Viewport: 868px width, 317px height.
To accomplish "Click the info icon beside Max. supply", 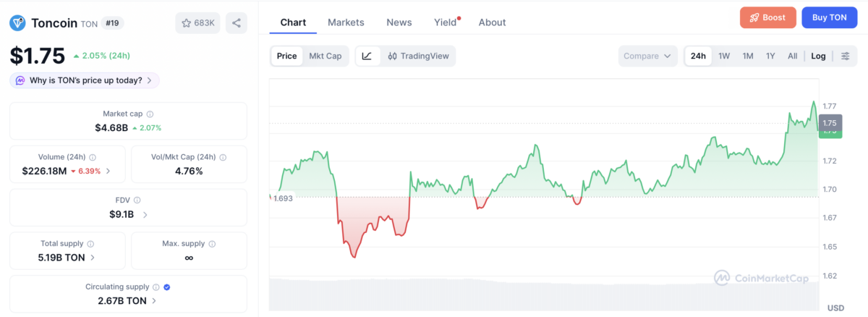I will click(213, 244).
